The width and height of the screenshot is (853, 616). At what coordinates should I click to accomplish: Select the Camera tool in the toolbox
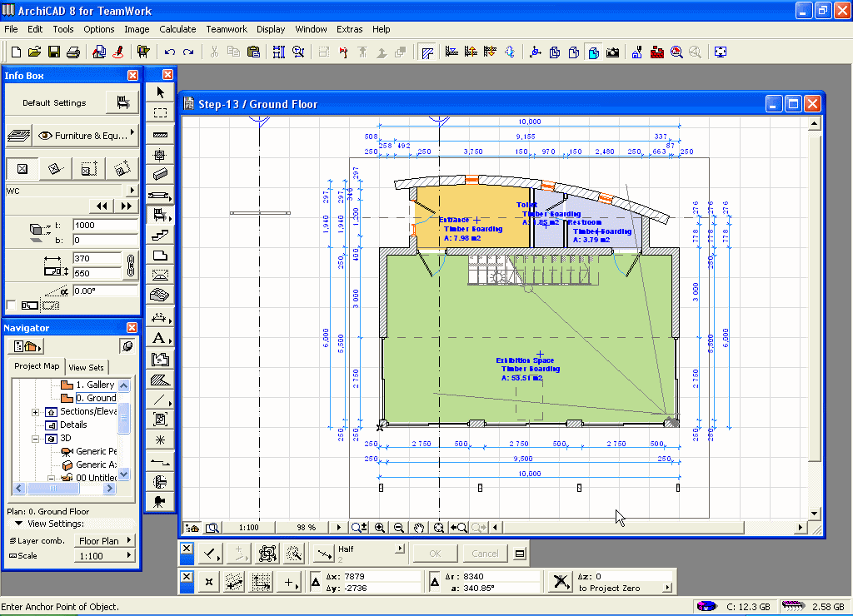click(160, 501)
